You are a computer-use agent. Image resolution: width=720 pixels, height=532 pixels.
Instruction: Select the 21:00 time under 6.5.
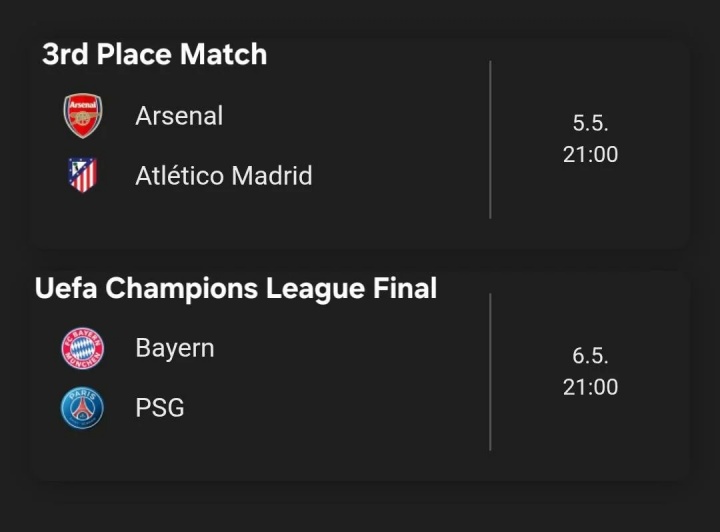(x=590, y=387)
